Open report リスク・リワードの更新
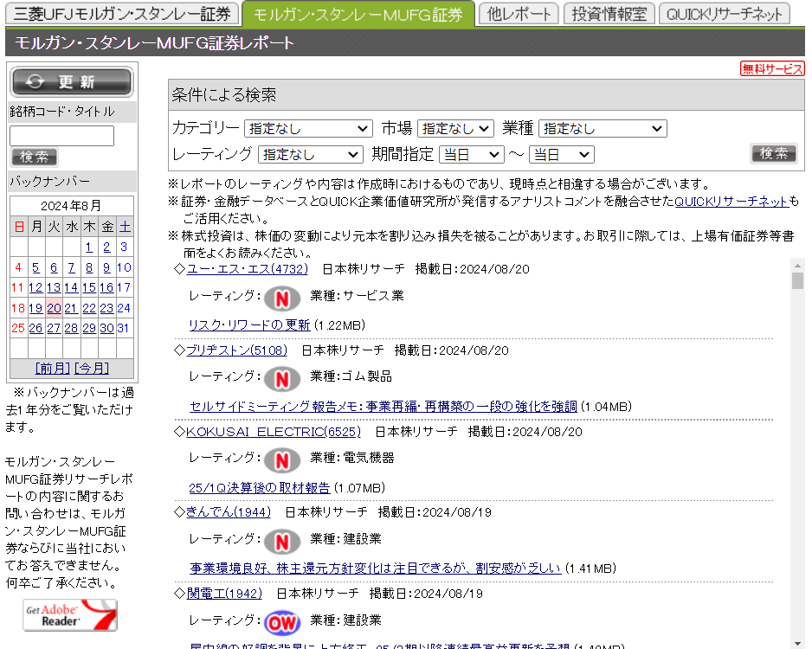The image size is (812, 649). [249, 325]
